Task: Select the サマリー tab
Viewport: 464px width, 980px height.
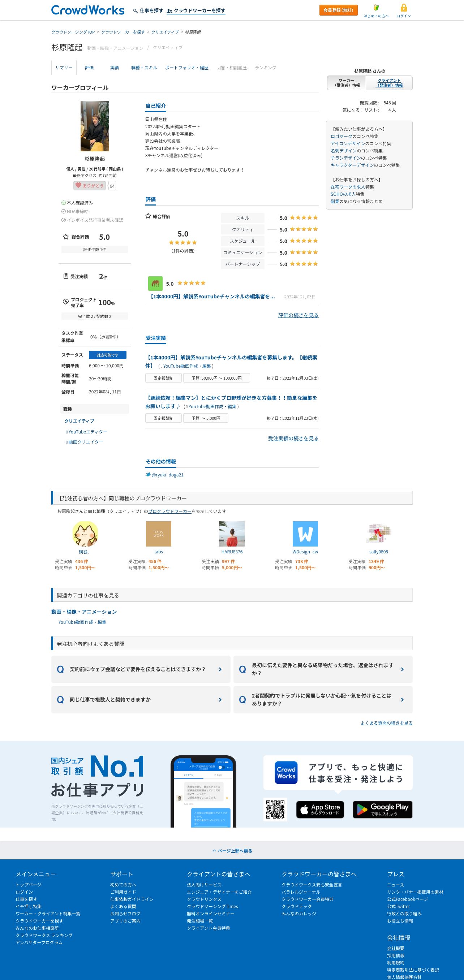Action: point(64,68)
